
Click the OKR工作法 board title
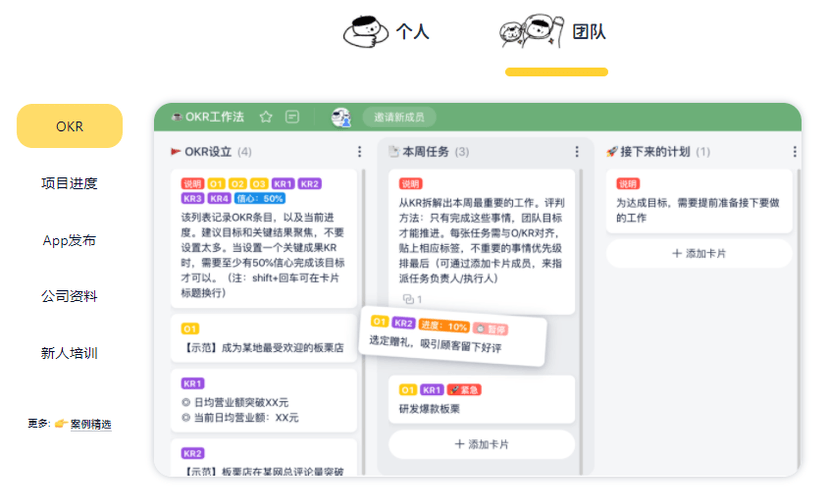pos(214,117)
